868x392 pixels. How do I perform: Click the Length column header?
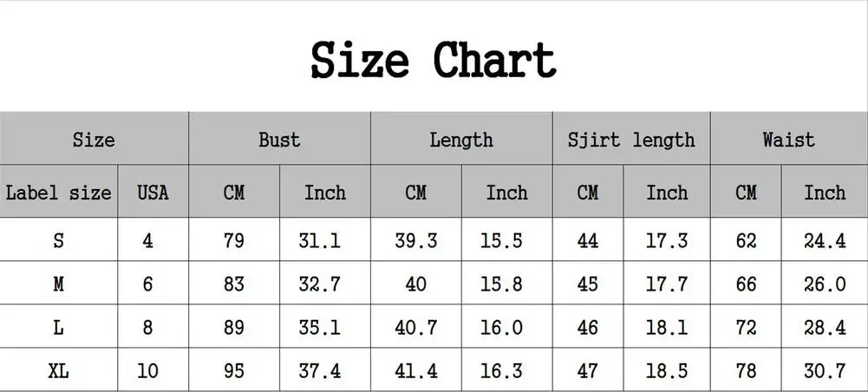pos(461,139)
